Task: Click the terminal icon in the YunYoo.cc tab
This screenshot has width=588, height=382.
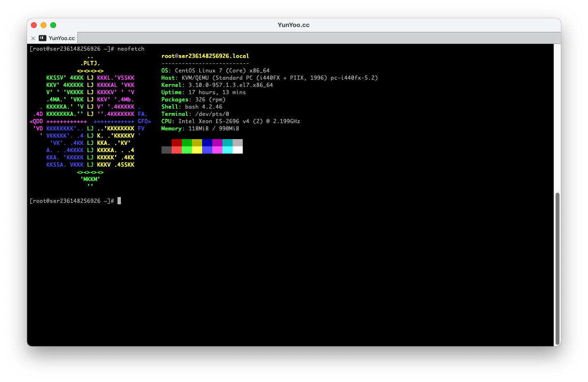Action: click(43, 38)
